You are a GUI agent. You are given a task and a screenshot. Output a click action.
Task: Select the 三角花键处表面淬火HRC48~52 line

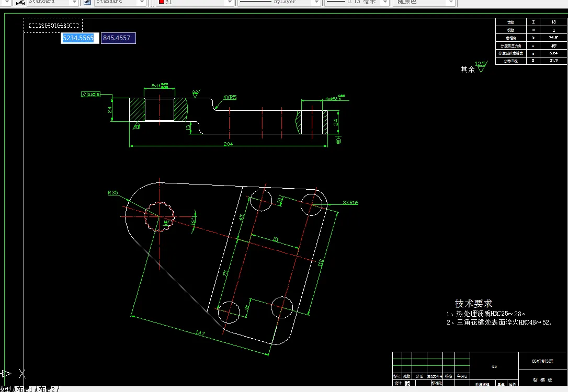(499, 322)
